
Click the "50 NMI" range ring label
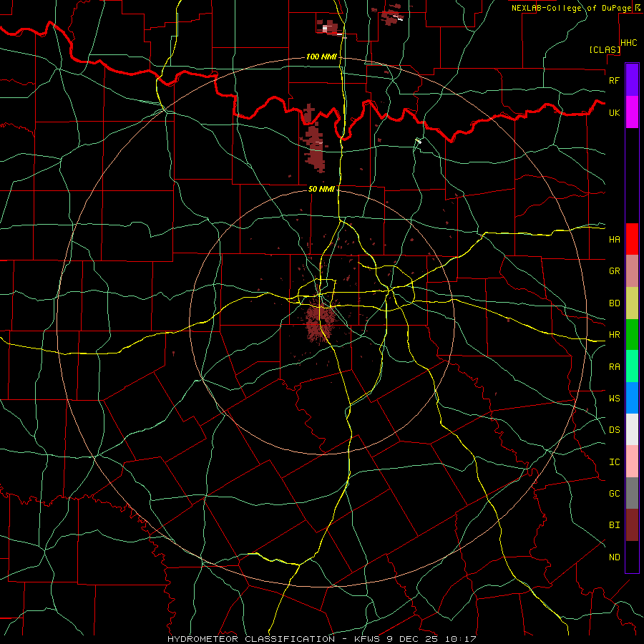[x=321, y=189]
